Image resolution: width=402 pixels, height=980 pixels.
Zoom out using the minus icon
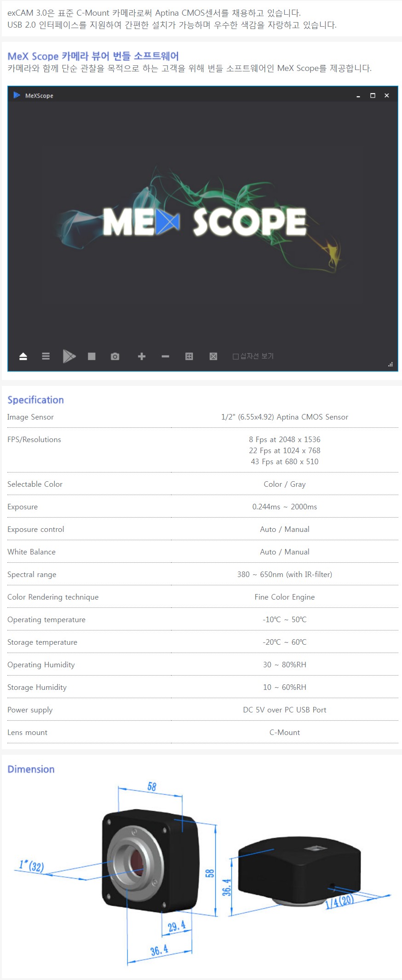pos(166,356)
